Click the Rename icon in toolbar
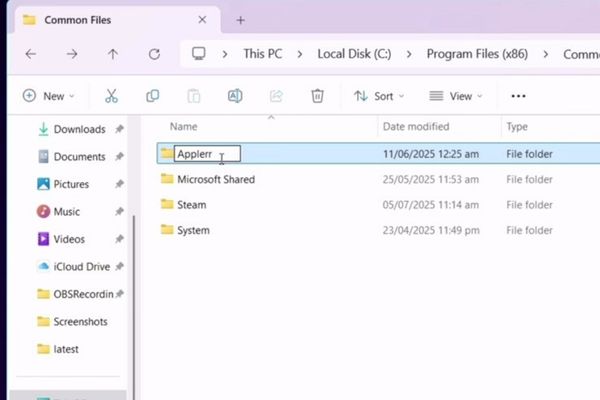Screen dimensions: 600x400 click(235, 96)
